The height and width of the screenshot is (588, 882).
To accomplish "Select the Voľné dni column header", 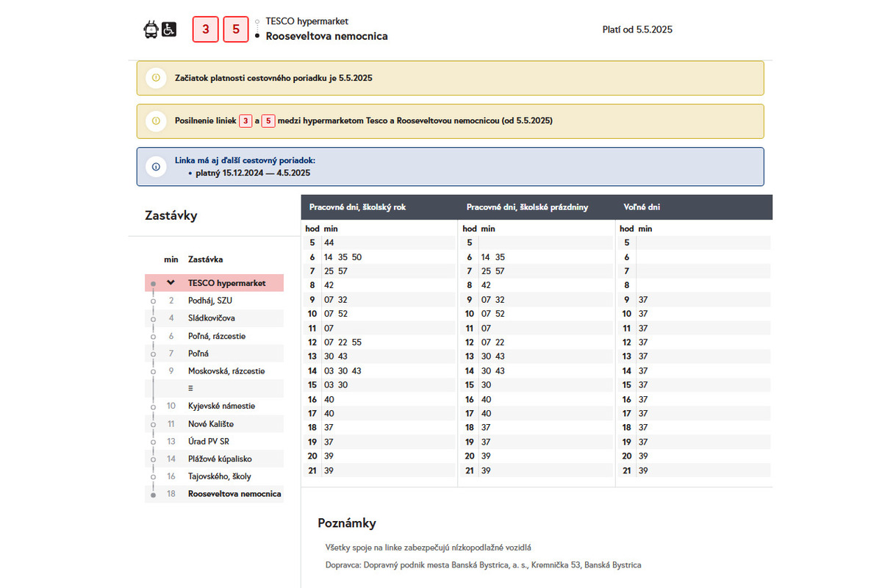I will (641, 207).
